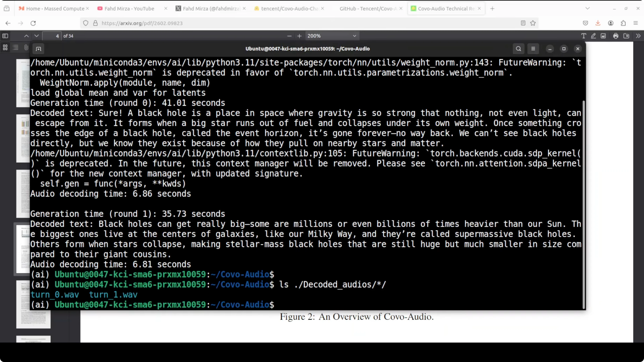Select the PDF text annotation tool
The height and width of the screenshot is (362, 644).
click(x=583, y=36)
